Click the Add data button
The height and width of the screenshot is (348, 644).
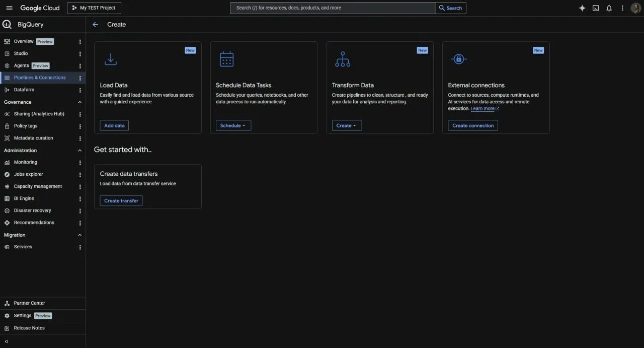point(114,125)
